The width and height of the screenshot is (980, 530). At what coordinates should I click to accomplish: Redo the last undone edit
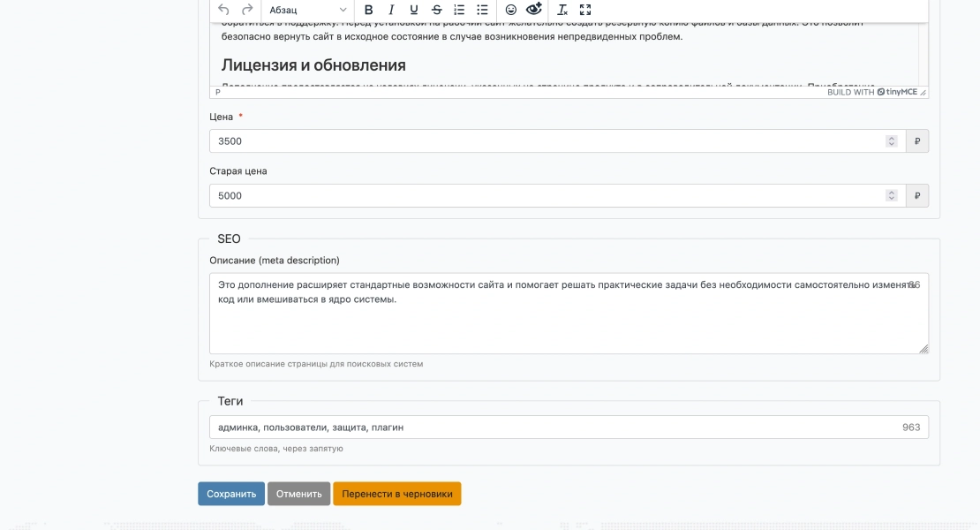247,10
